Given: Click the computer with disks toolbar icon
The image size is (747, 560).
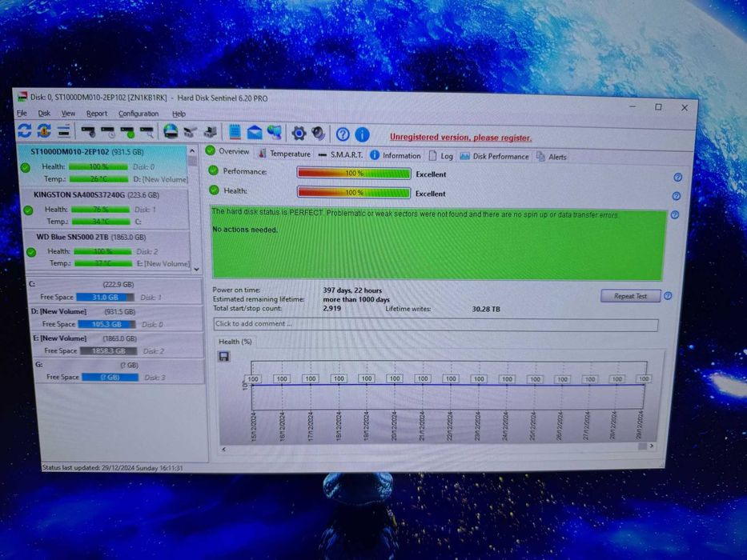Looking at the screenshot, I should [x=210, y=132].
